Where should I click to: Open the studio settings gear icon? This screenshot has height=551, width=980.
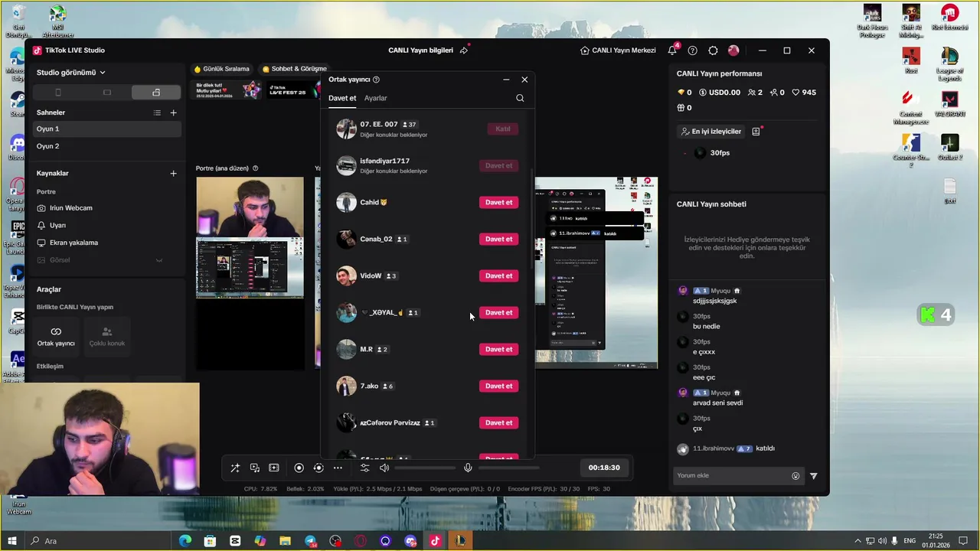[713, 51]
